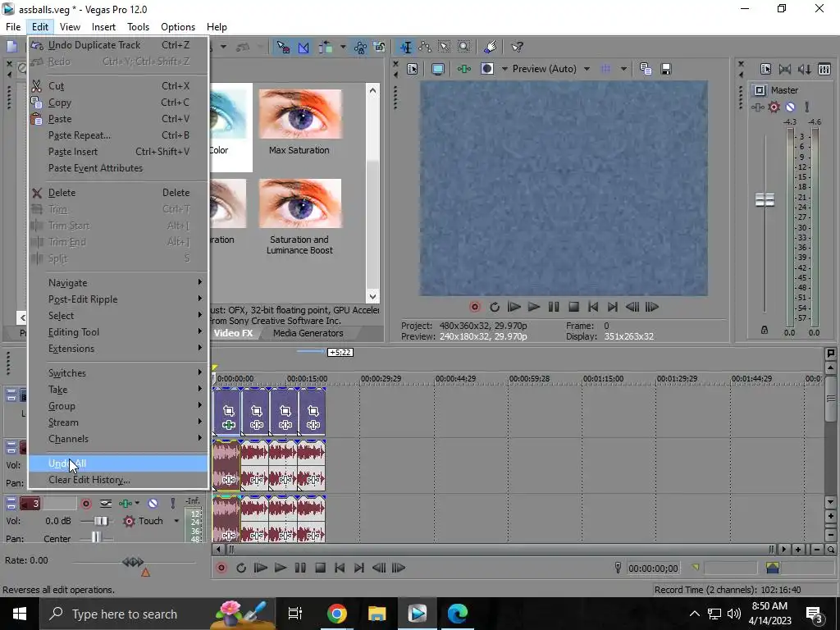
Task: Click the Max Saturation preset thumbnail
Action: pyautogui.click(x=300, y=114)
